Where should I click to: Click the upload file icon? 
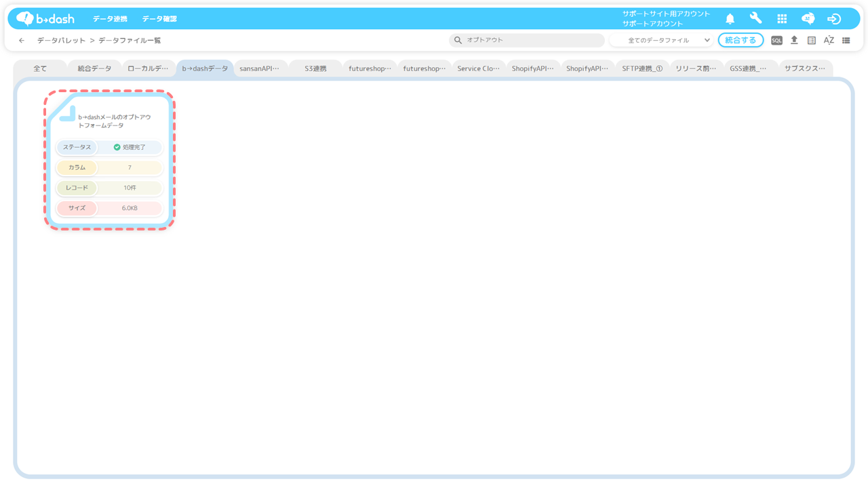click(794, 40)
